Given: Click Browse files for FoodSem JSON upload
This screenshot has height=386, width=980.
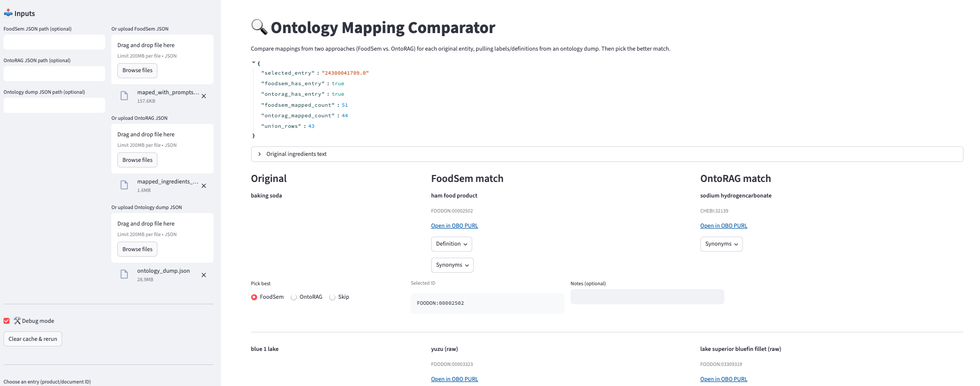Looking at the screenshot, I should point(137,71).
